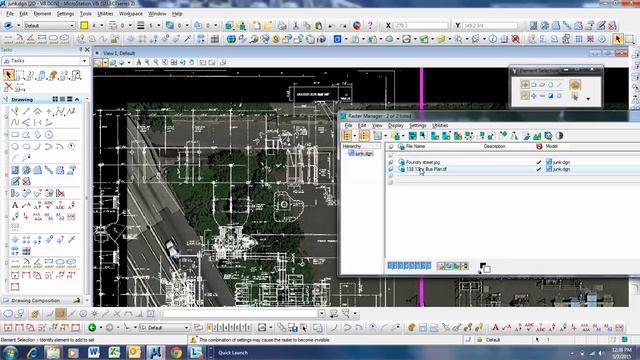Viewport: 640px width, 360px height.
Task: Select the line method in Element Selection window
Action: 560,85
